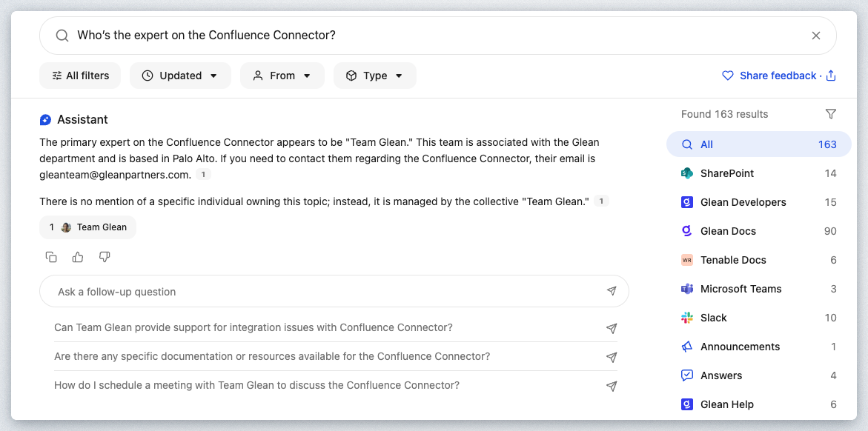Give the answer a thumbs up
This screenshot has width=868, height=431.
[x=78, y=257]
